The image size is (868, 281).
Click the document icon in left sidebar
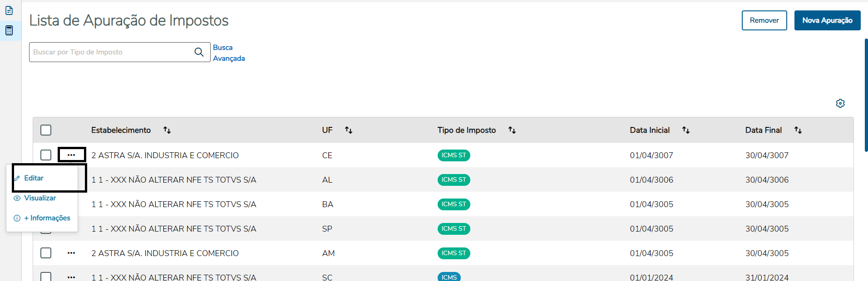(9, 10)
